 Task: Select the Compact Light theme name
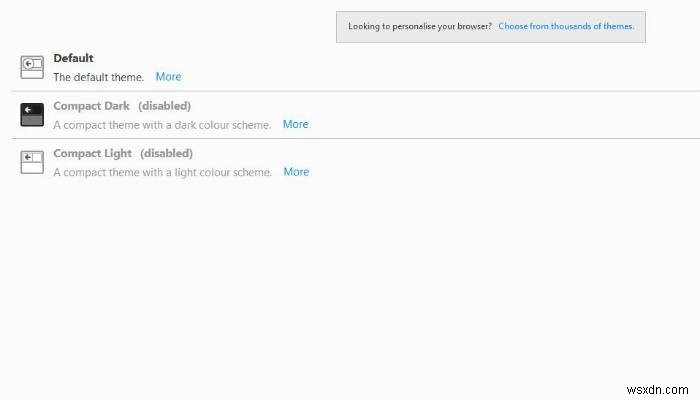92,153
